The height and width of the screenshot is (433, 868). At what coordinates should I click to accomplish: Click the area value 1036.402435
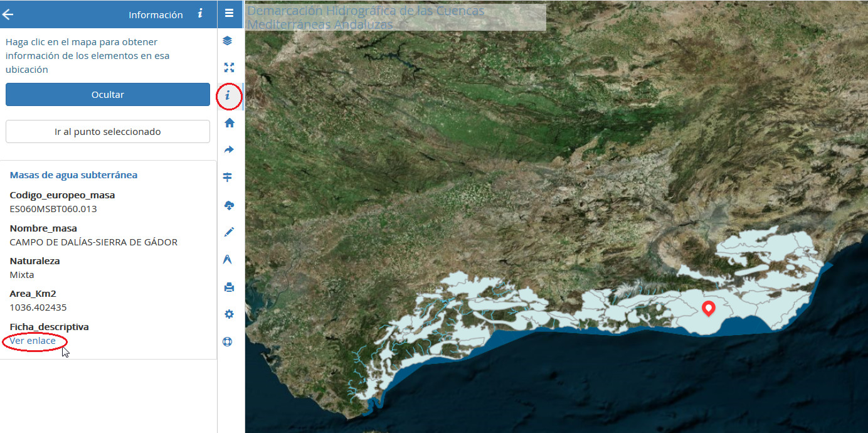[38, 307]
